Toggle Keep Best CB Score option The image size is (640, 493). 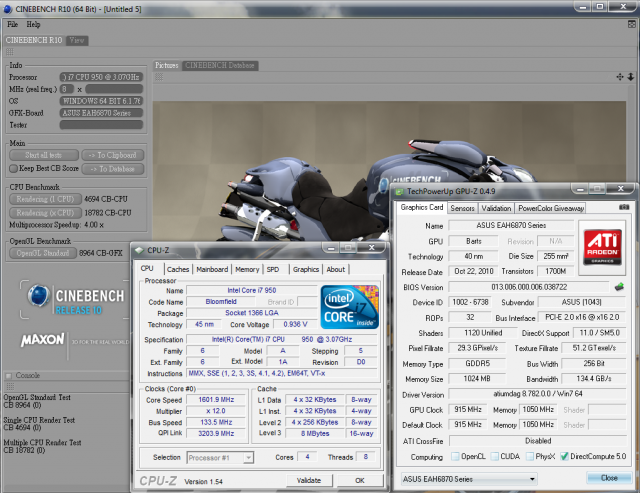click(13, 168)
